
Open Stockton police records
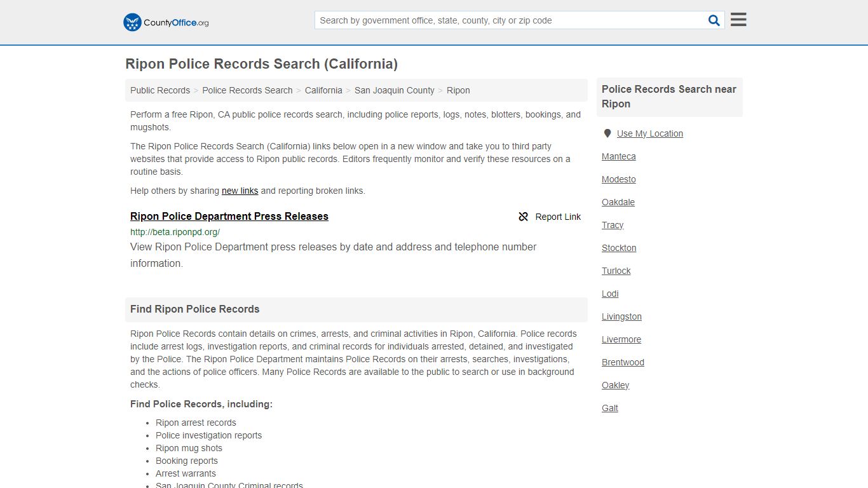pos(619,248)
